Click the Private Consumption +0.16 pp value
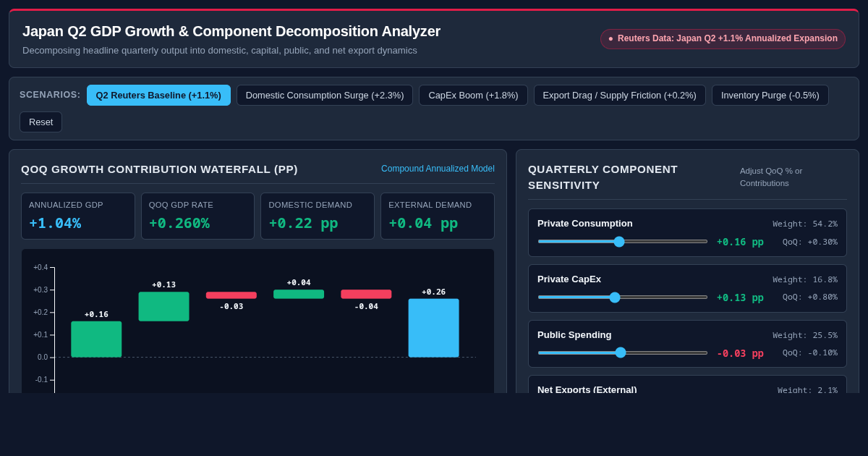Viewport: 868px width, 456px height. [740, 242]
